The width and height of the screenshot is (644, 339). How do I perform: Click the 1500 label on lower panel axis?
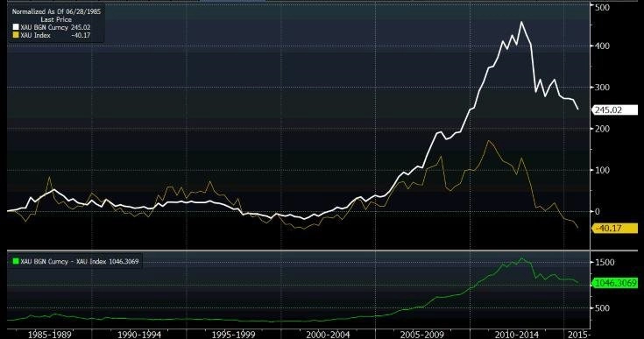(605, 262)
